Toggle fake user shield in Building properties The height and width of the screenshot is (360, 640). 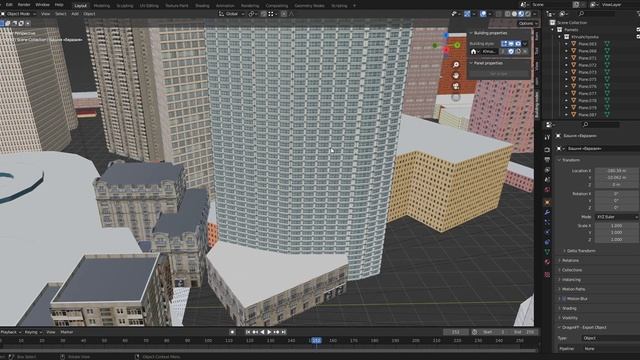point(511,51)
